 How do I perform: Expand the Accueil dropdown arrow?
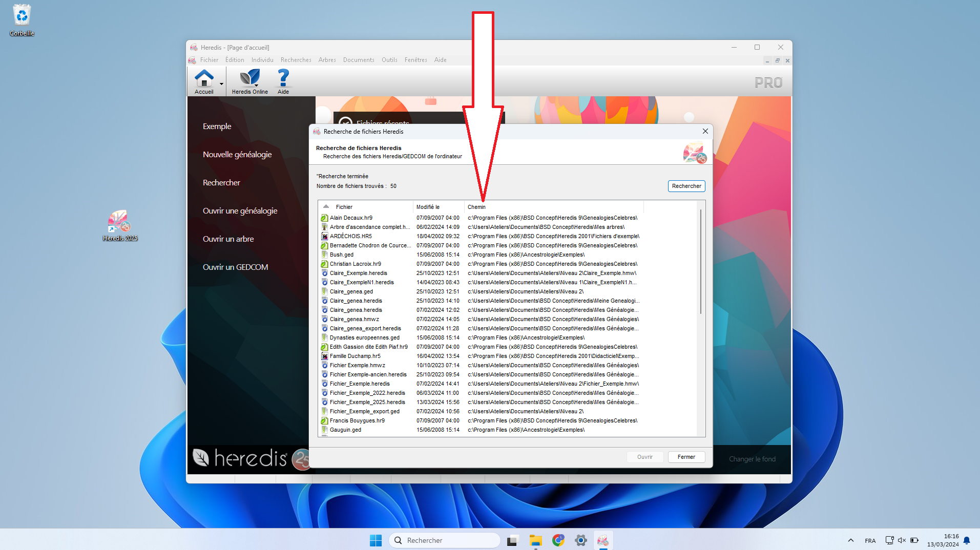[221, 83]
